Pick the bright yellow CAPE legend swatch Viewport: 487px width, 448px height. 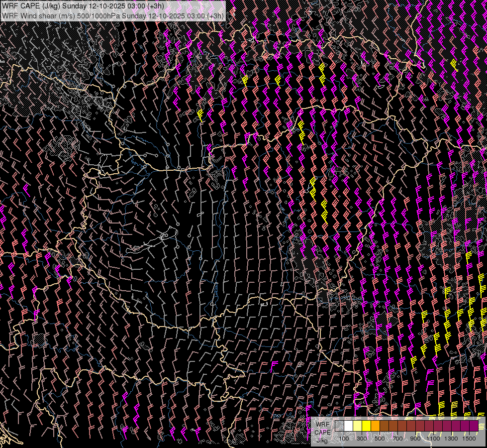click(367, 426)
